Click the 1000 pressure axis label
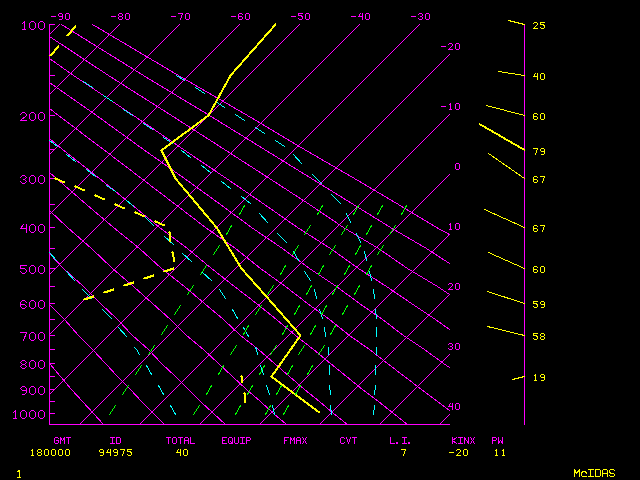Viewport: 640px width, 480px height. (x=29, y=414)
